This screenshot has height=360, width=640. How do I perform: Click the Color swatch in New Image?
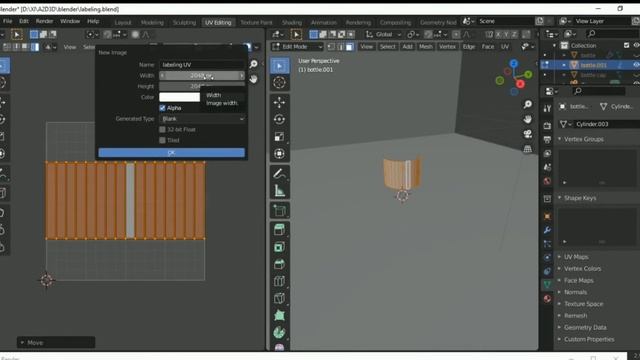coord(179,97)
